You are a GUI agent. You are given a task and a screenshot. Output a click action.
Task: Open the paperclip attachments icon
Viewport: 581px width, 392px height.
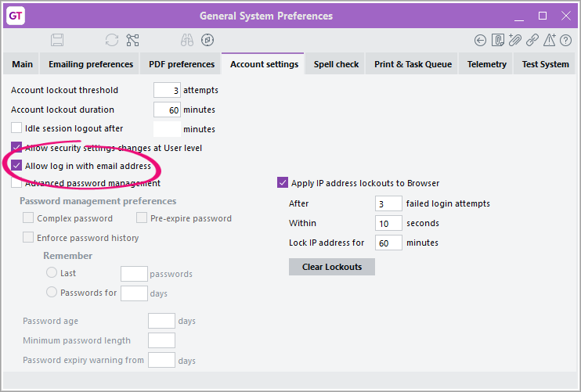point(515,40)
